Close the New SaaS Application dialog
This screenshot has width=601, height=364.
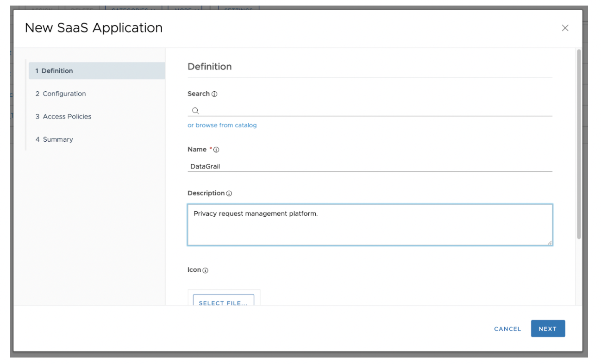pyautogui.click(x=565, y=28)
